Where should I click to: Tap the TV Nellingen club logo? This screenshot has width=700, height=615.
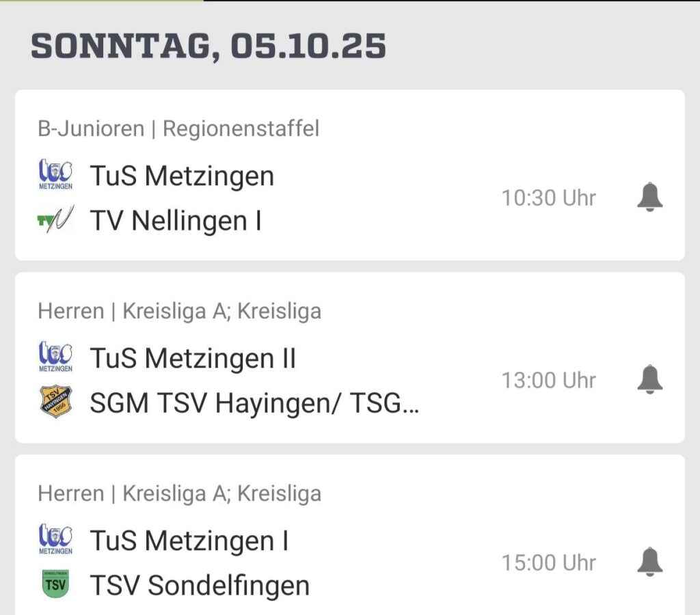click(55, 221)
